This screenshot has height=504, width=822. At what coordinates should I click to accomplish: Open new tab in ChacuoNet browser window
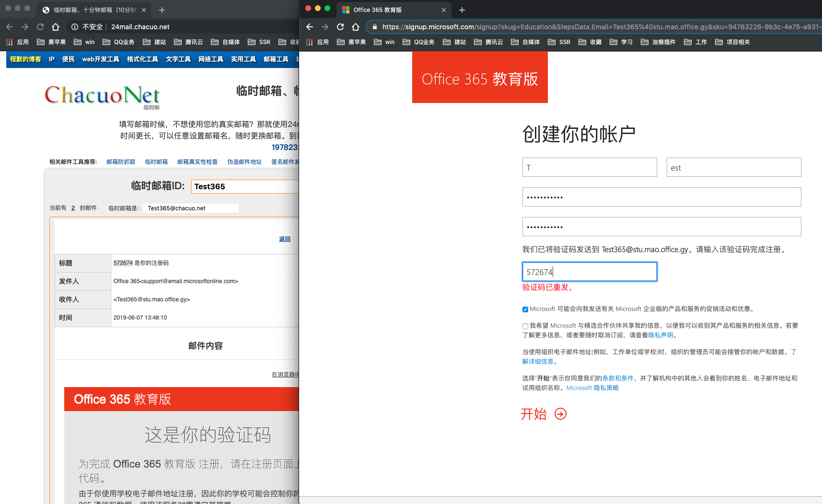[162, 10]
